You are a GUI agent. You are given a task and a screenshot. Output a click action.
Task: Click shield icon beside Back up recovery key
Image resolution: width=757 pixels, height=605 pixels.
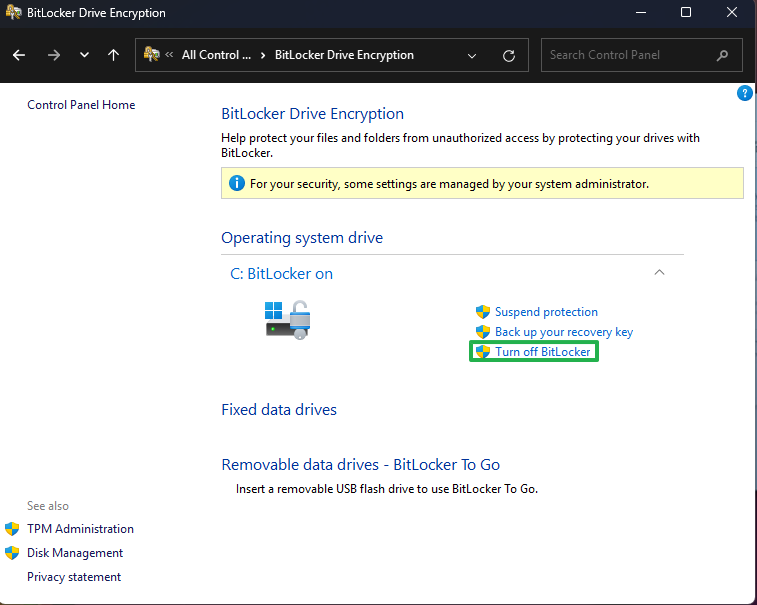pos(483,332)
